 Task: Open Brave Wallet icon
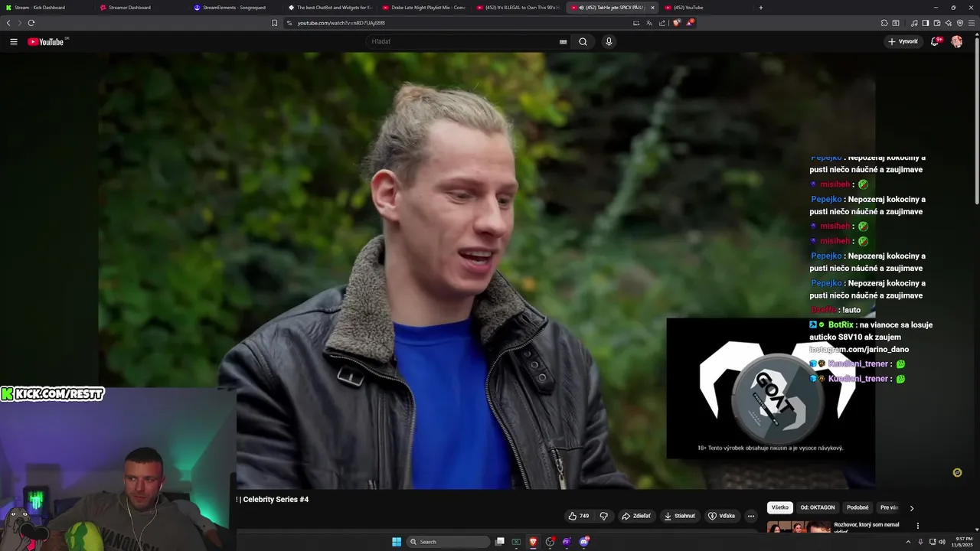(x=936, y=23)
